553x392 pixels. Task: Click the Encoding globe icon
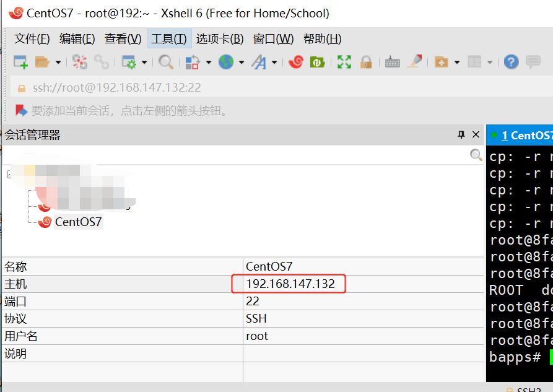tap(226, 62)
